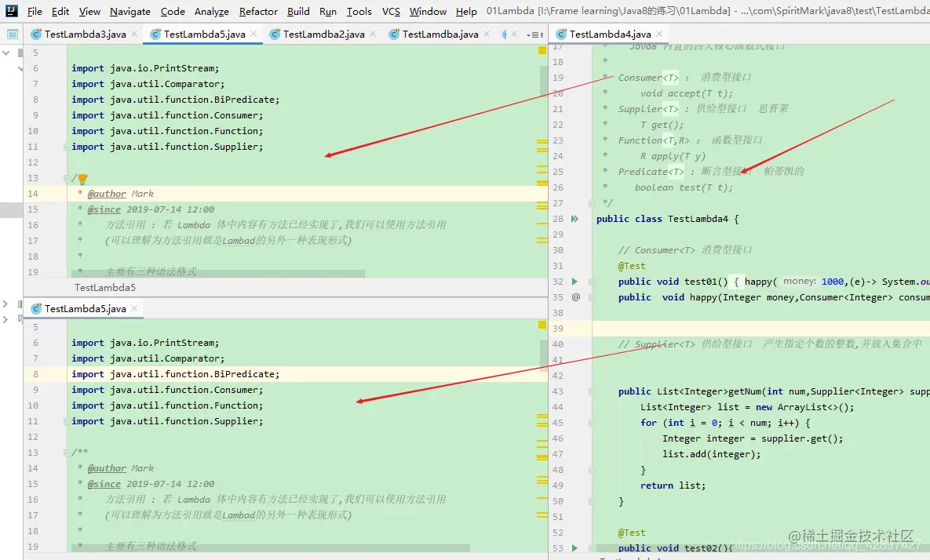
Task: Click the Supplier import in the bottom editor
Action: pos(167,421)
